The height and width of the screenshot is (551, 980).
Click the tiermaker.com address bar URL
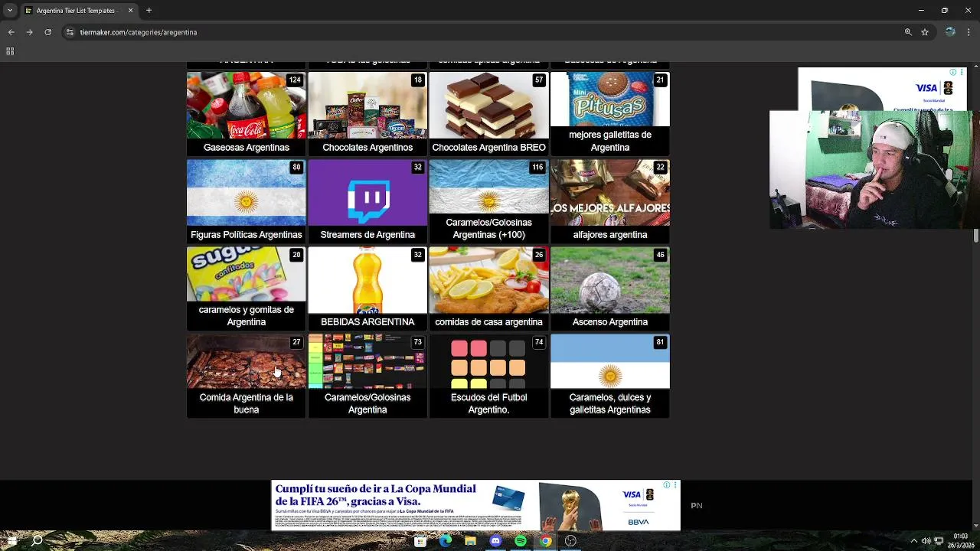tap(139, 32)
